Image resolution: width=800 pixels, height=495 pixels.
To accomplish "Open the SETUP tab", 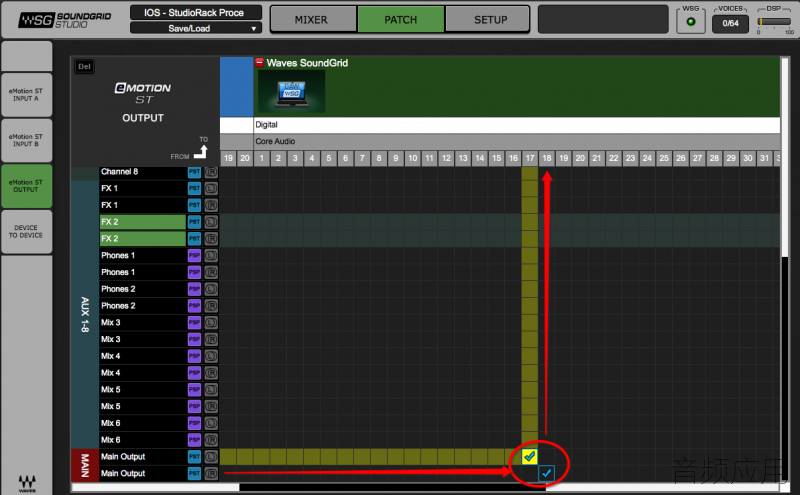I will pos(489,19).
